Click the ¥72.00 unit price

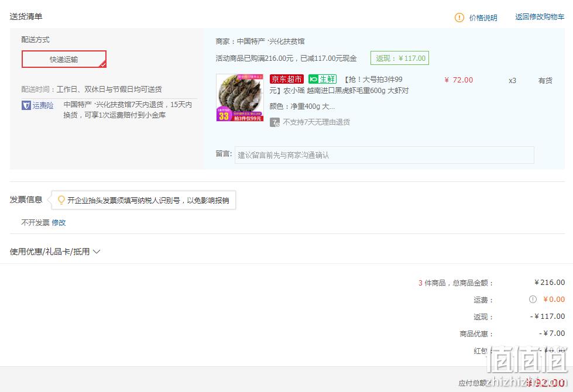tap(459, 80)
